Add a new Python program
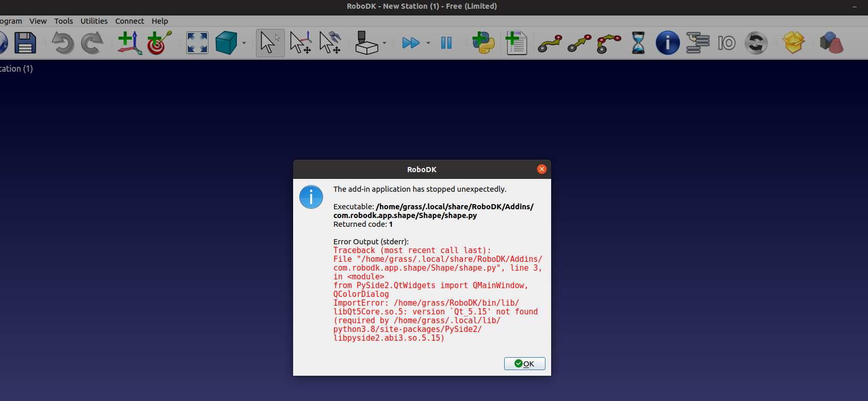The width and height of the screenshot is (868, 401). point(483,43)
